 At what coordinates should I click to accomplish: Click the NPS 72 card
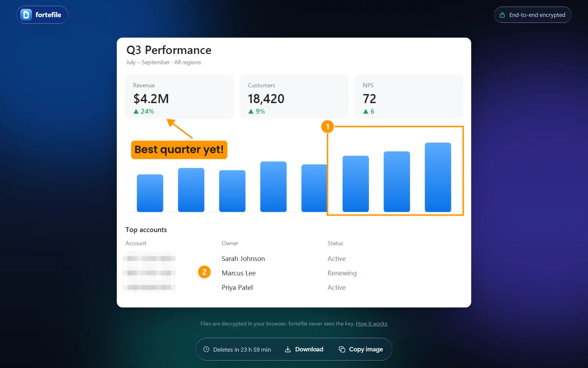[x=409, y=96]
